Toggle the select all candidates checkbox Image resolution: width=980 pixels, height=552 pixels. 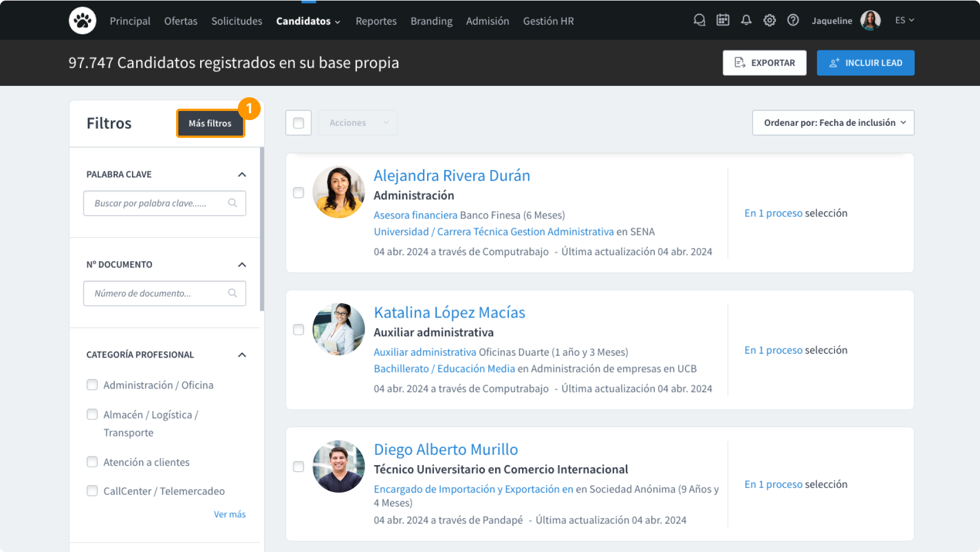click(x=298, y=123)
